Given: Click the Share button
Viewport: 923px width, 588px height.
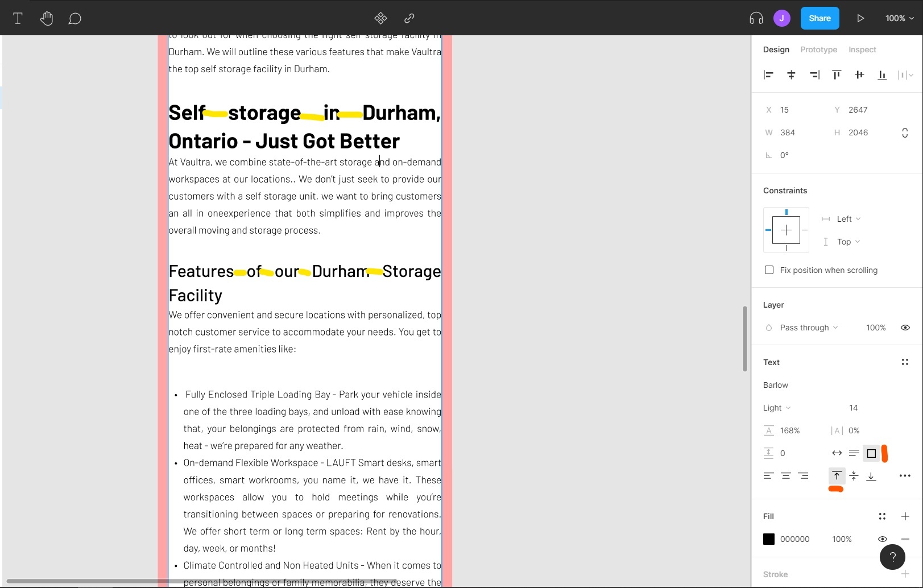Looking at the screenshot, I should [819, 18].
